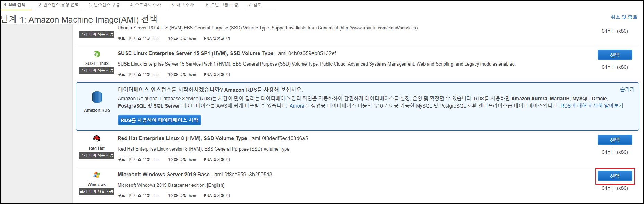Click the Windows flag logo icon
Screen dimensions: 644x204
click(97, 175)
